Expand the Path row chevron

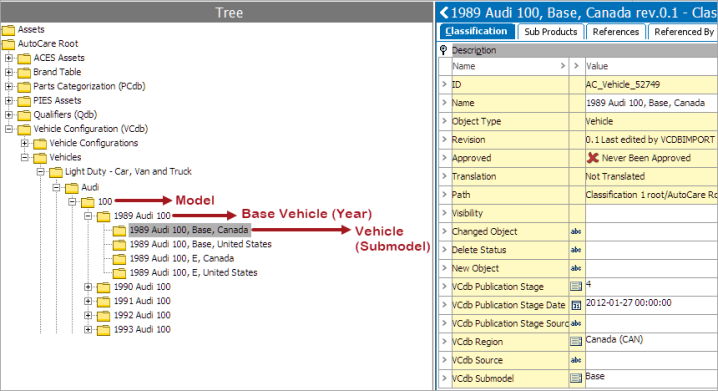point(444,194)
